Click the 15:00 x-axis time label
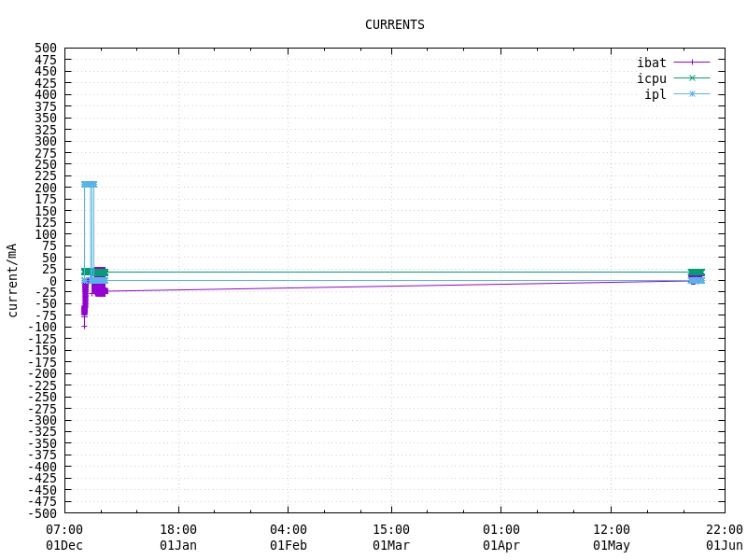 click(x=391, y=529)
